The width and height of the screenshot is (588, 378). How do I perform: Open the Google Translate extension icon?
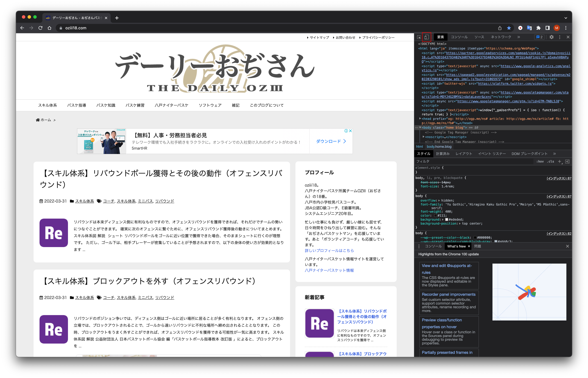click(x=529, y=28)
